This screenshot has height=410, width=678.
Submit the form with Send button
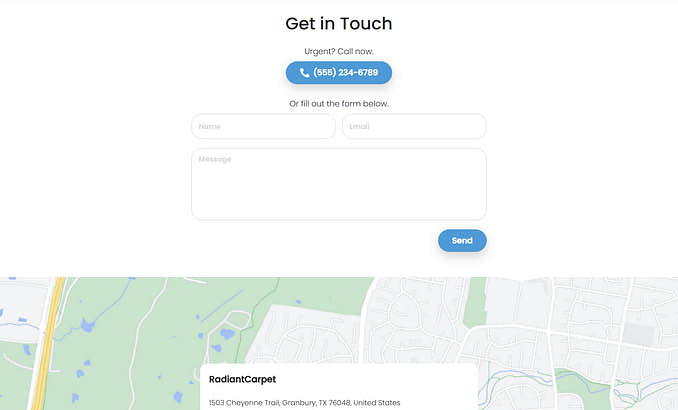click(462, 240)
